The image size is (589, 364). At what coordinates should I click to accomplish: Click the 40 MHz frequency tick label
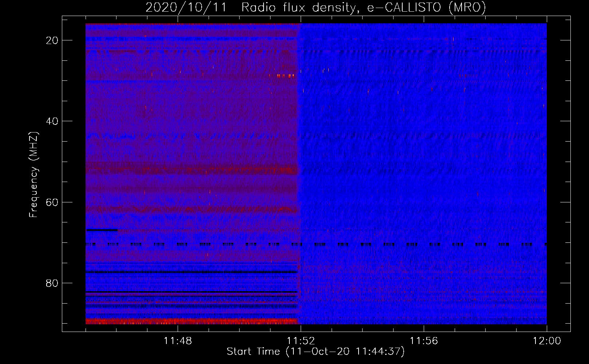(x=52, y=121)
